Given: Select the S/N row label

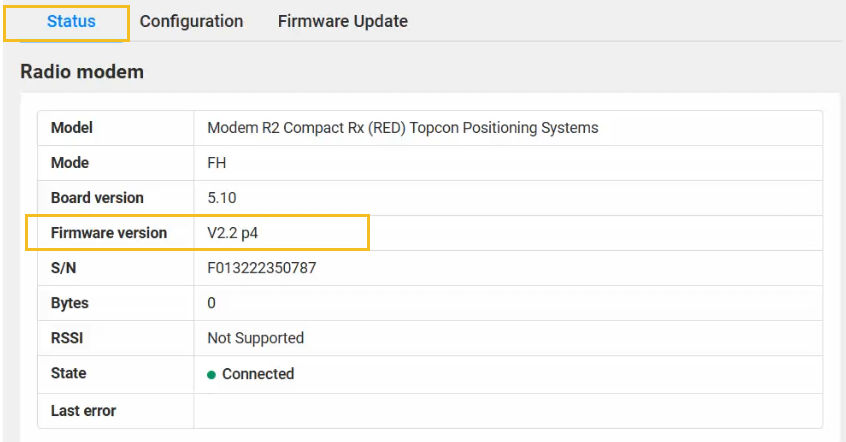Looking at the screenshot, I should tap(63, 268).
